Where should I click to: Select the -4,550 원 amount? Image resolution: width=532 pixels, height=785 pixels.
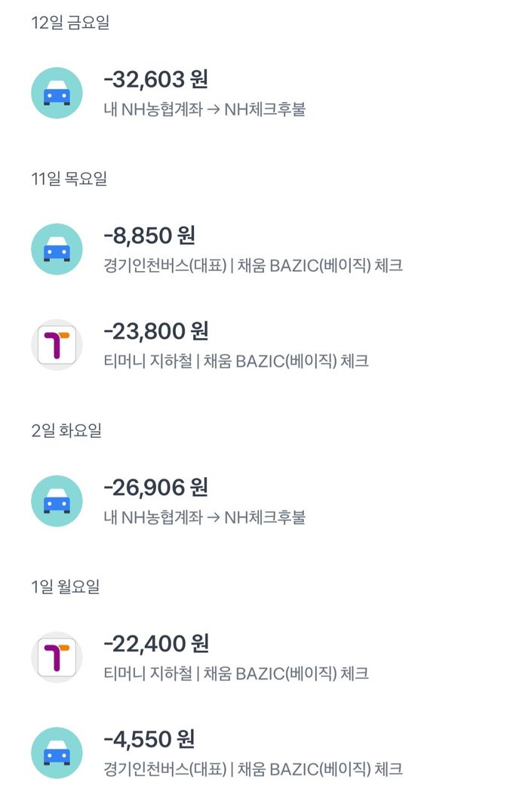tap(149, 738)
